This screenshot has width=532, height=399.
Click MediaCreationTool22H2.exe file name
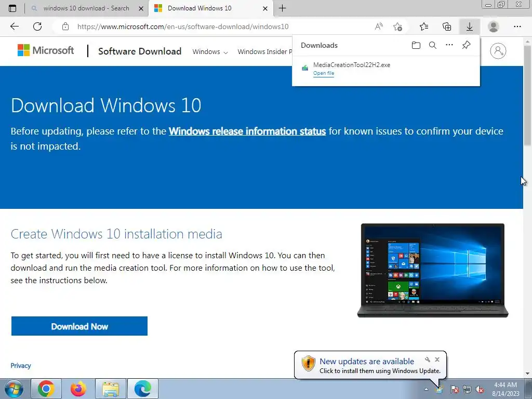click(352, 65)
